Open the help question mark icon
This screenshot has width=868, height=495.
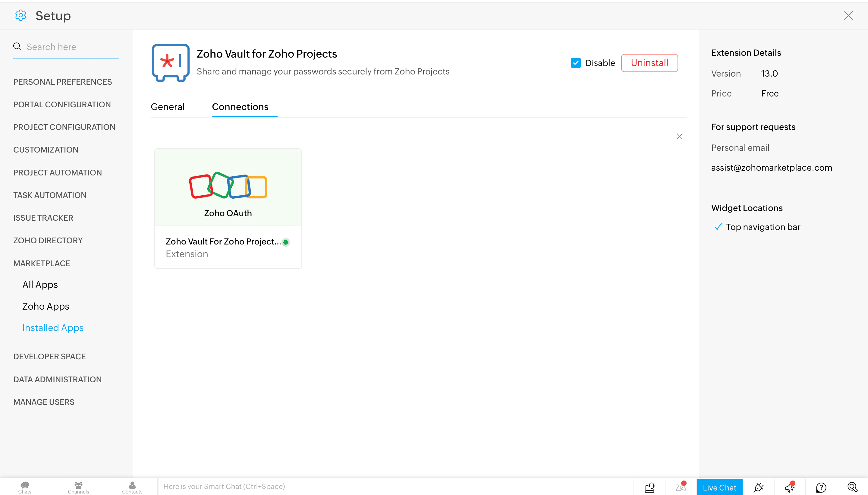point(821,487)
